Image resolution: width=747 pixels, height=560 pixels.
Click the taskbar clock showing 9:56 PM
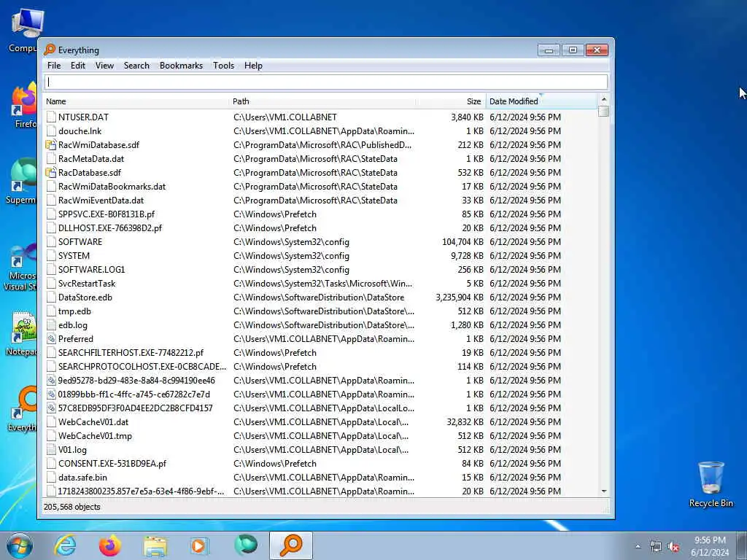coord(710,546)
